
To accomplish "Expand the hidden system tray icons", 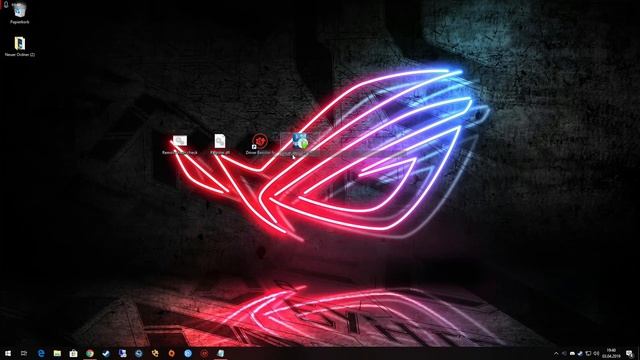I will pos(556,353).
